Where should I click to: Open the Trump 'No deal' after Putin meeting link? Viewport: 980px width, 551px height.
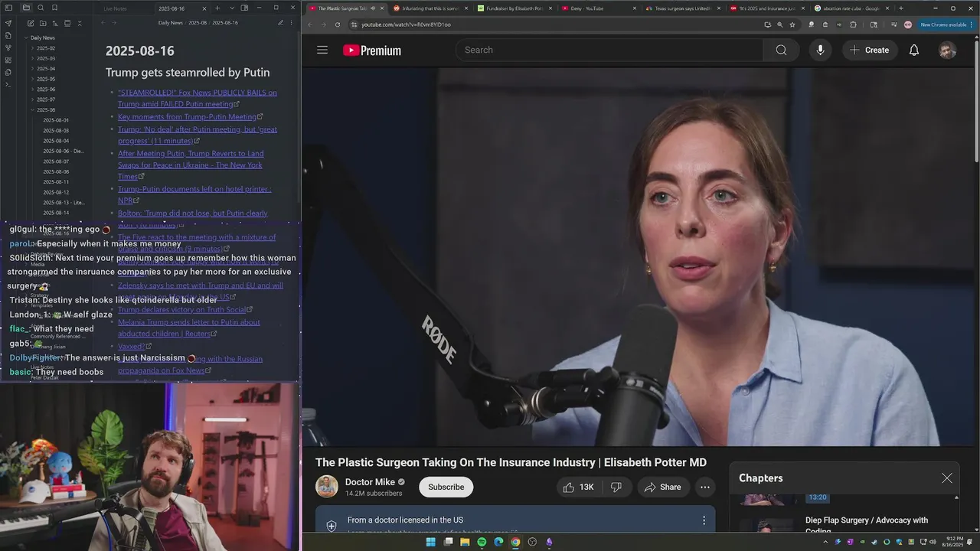point(197,135)
